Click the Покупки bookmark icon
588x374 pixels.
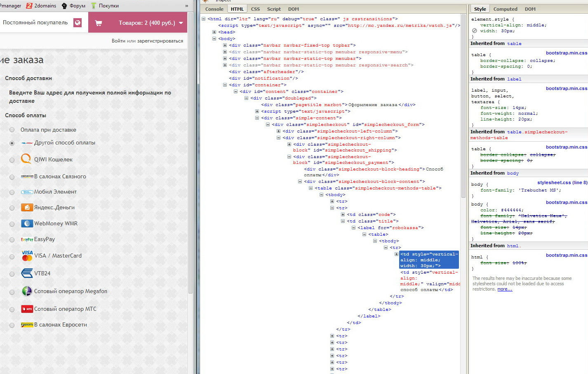click(94, 6)
